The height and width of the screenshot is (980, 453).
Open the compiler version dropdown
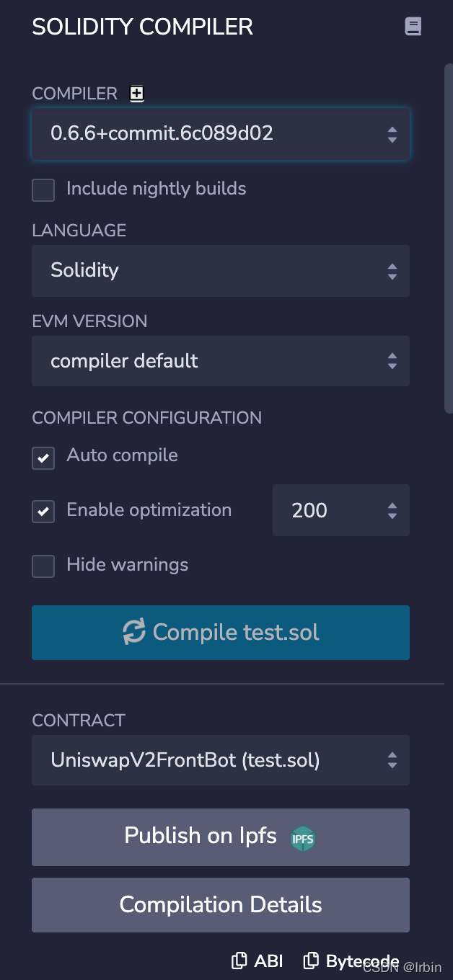[220, 133]
